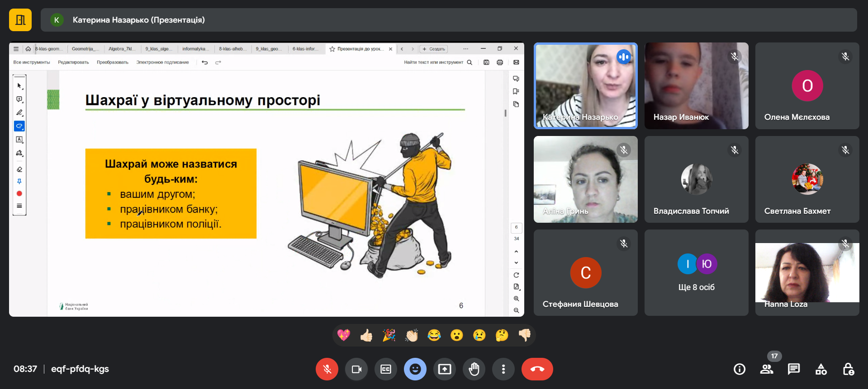The width and height of the screenshot is (868, 389).
Task: Open chat with everyone
Action: (x=794, y=369)
